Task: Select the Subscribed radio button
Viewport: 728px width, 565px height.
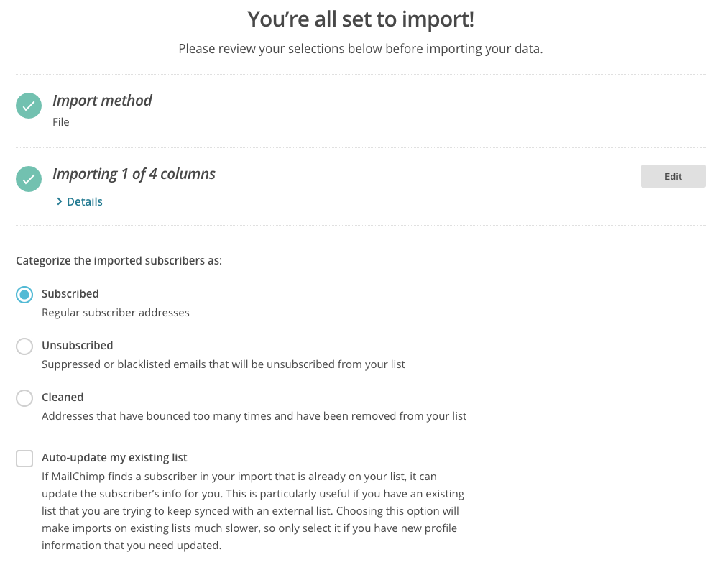Action: coord(24,295)
